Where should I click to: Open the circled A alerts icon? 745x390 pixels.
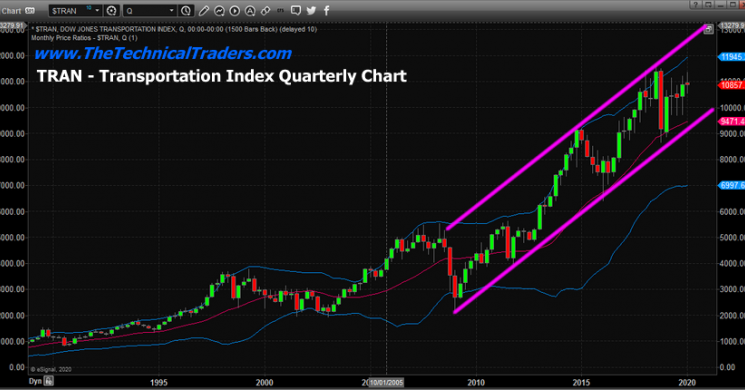250,10
